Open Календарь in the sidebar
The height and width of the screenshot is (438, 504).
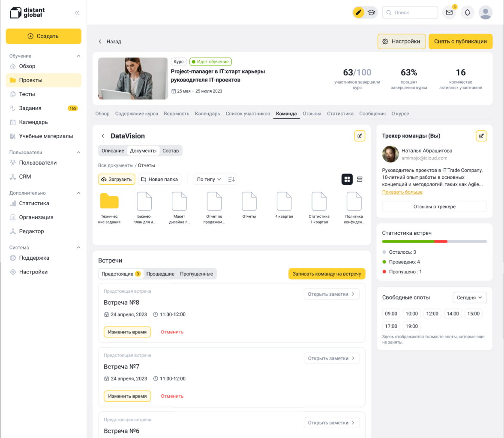[x=43, y=122]
